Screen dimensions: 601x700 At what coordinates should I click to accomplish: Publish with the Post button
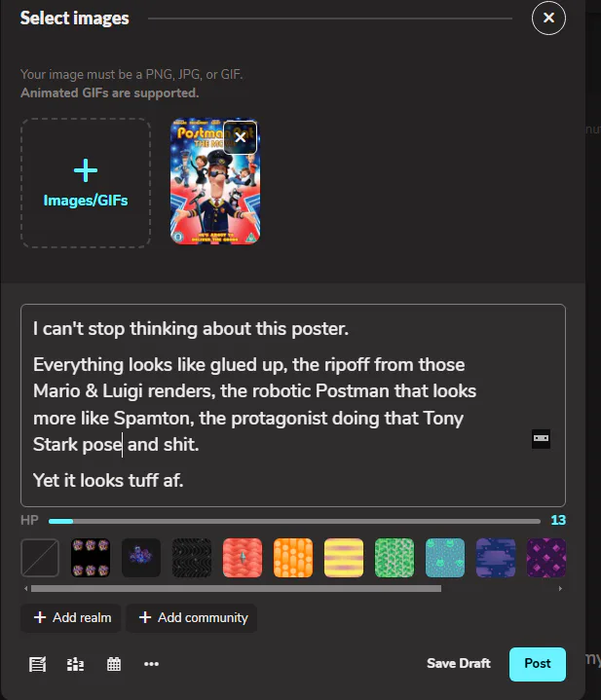point(537,664)
